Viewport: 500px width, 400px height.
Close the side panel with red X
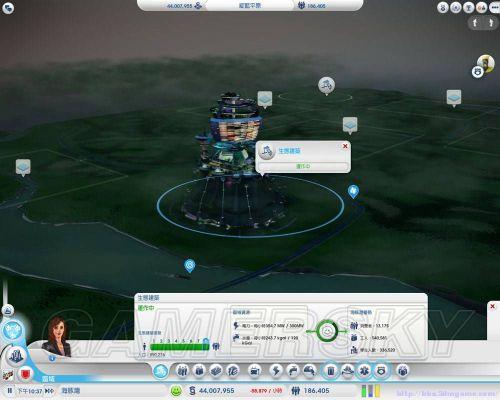coord(492,306)
